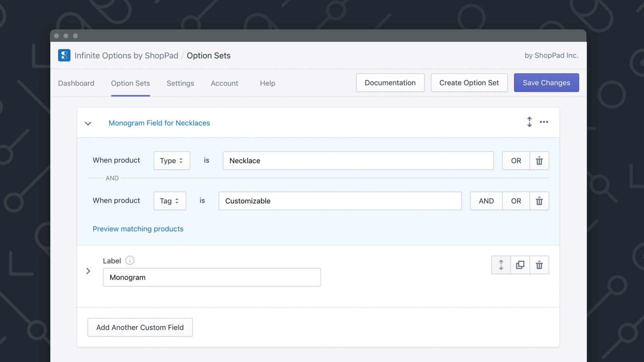Open three-dot menu for Monogram option set
644x362 pixels.
(x=544, y=122)
